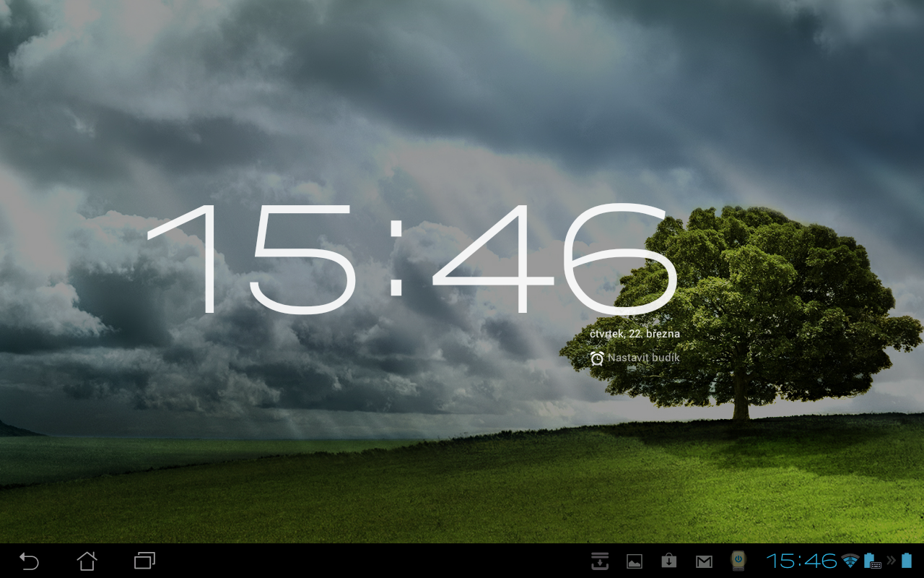Tap the power saver notification icon
924x578 pixels.
click(737, 561)
